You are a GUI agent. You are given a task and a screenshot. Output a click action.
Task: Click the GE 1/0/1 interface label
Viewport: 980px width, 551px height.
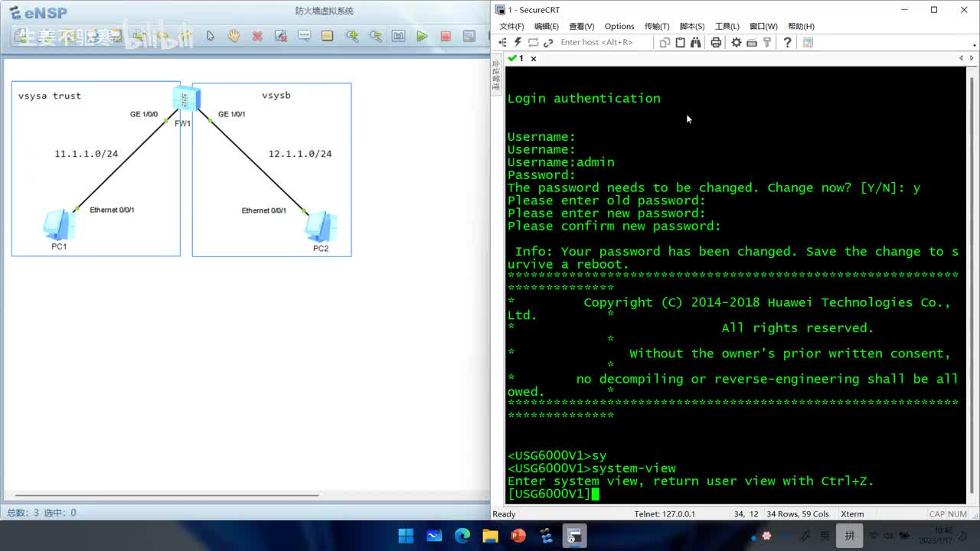[232, 115]
